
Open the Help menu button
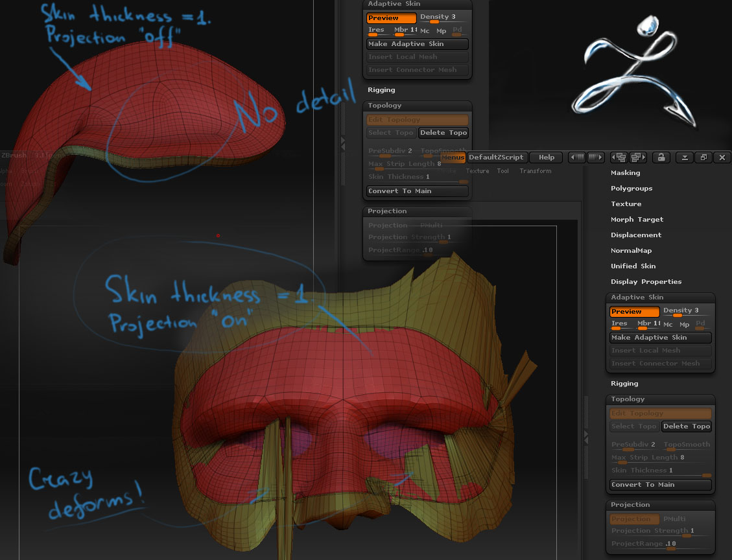[x=546, y=157]
